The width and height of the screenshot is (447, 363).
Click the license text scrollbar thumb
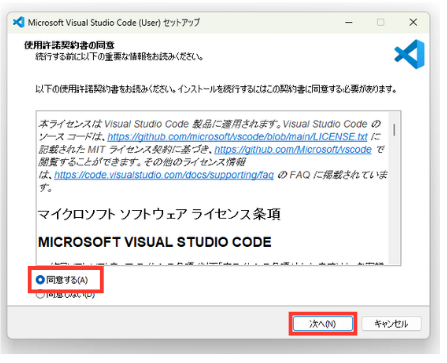click(x=394, y=130)
